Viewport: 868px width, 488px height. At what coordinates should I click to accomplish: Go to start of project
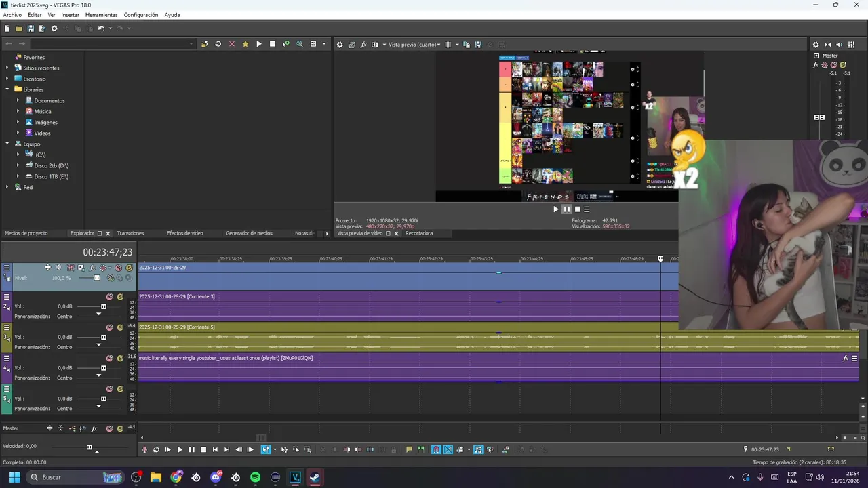[x=215, y=449]
